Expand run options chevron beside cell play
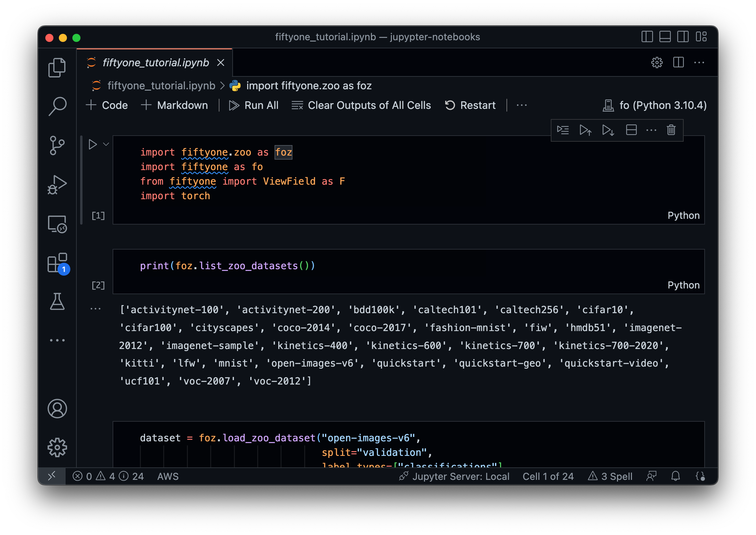This screenshot has height=535, width=756. (x=106, y=144)
